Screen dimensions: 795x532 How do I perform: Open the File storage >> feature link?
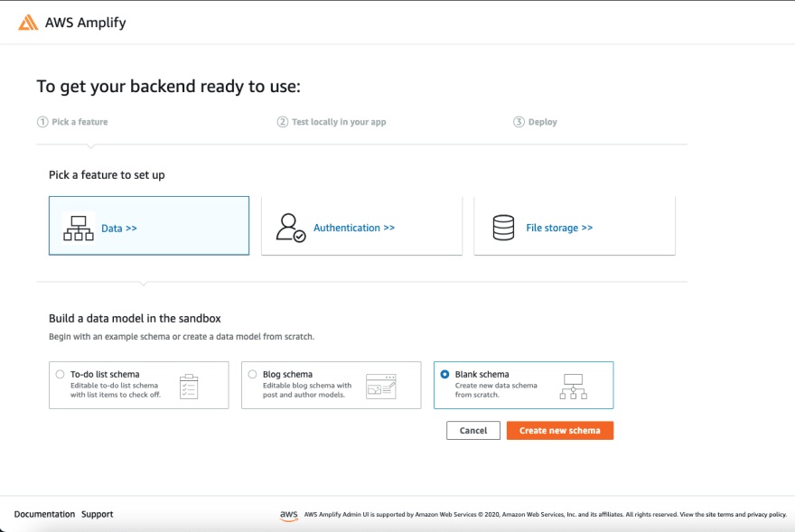coord(559,228)
